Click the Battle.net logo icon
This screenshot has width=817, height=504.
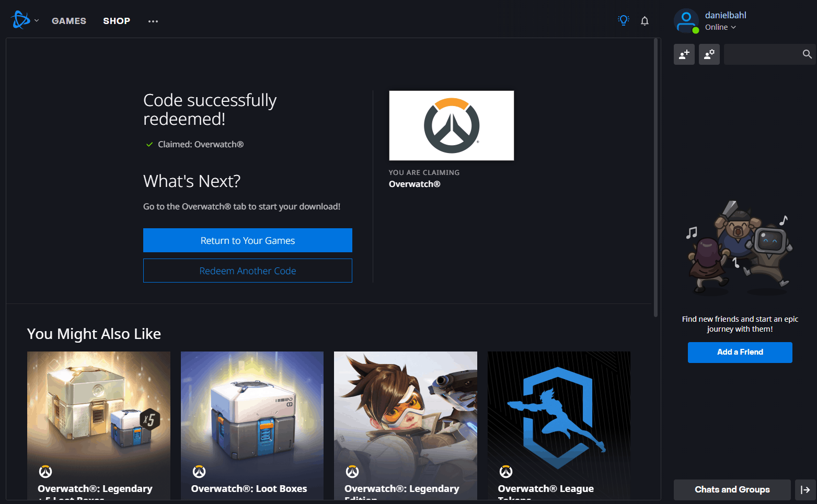coord(20,20)
